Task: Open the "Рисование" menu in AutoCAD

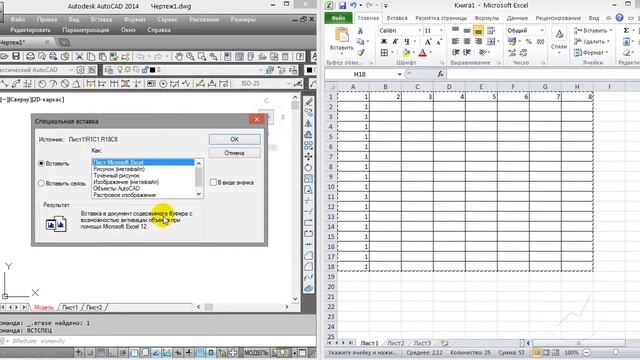Action: pyautogui.click(x=204, y=20)
